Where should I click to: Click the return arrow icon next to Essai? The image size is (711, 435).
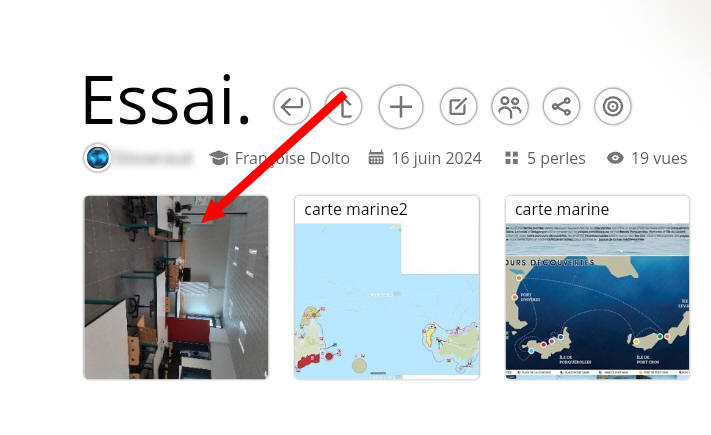point(292,107)
